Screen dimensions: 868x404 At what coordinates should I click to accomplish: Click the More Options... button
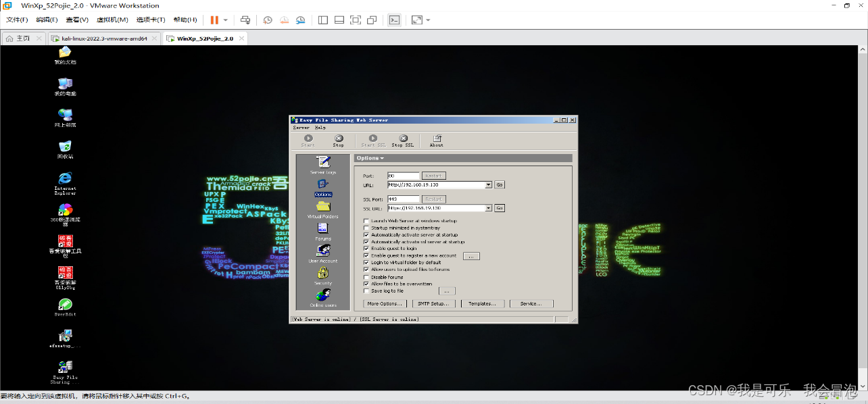pyautogui.click(x=385, y=304)
